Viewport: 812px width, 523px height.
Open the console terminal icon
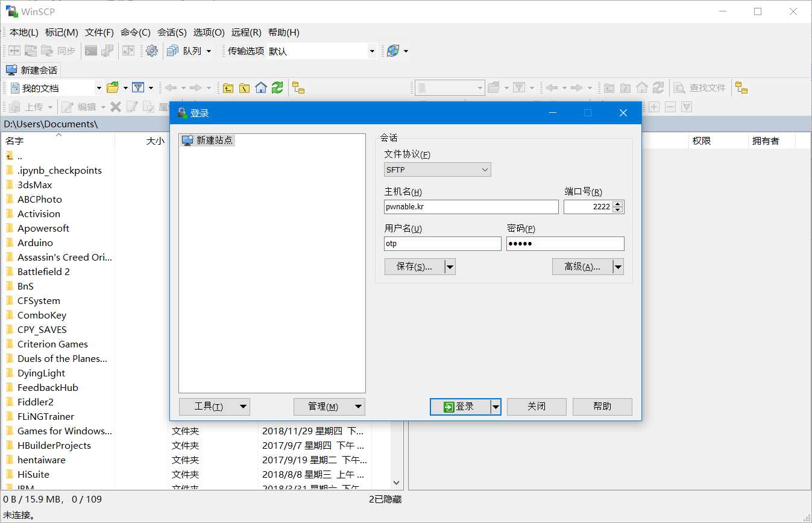[91, 51]
